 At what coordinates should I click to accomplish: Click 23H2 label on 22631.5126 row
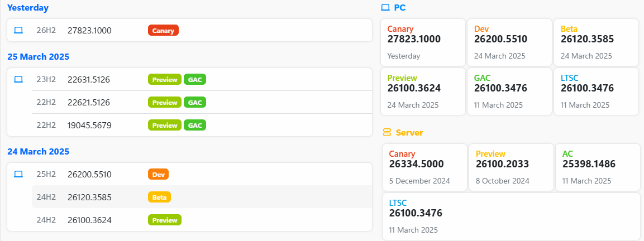[46, 80]
